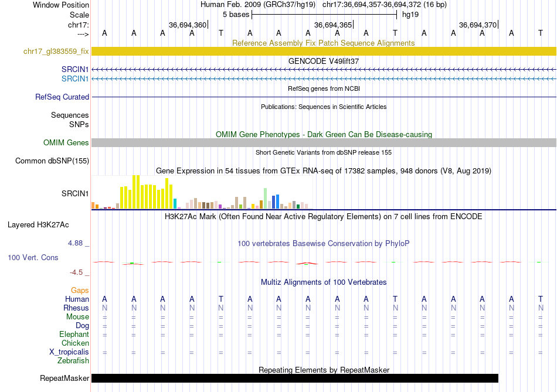This screenshot has width=557, height=392.
Task: Click the 100 Vert. Cons label
Action: click(33, 257)
